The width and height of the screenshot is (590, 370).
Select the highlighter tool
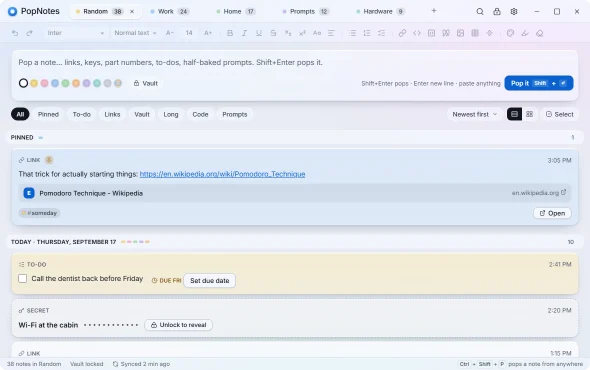[x=525, y=33]
